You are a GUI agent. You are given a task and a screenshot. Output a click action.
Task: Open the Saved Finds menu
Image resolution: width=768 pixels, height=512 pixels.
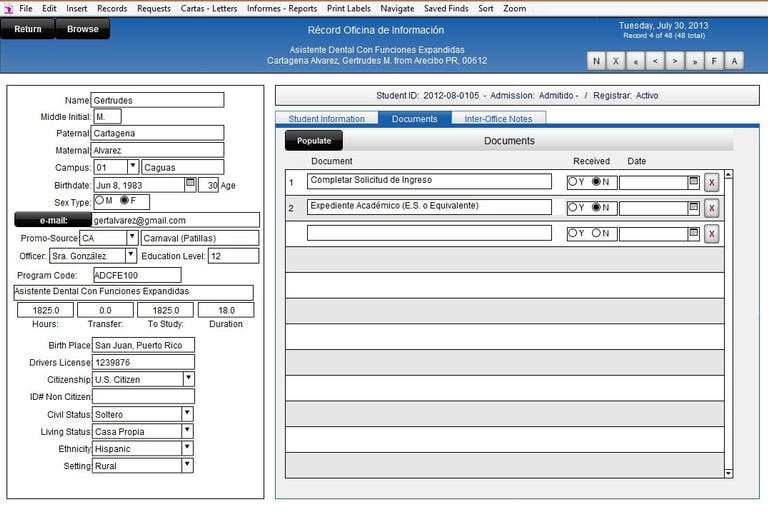446,9
